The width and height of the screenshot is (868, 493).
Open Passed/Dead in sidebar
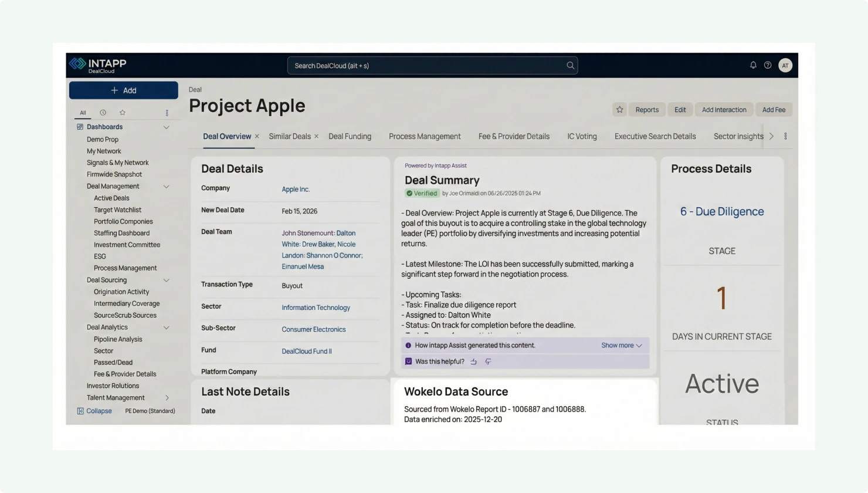[113, 362]
